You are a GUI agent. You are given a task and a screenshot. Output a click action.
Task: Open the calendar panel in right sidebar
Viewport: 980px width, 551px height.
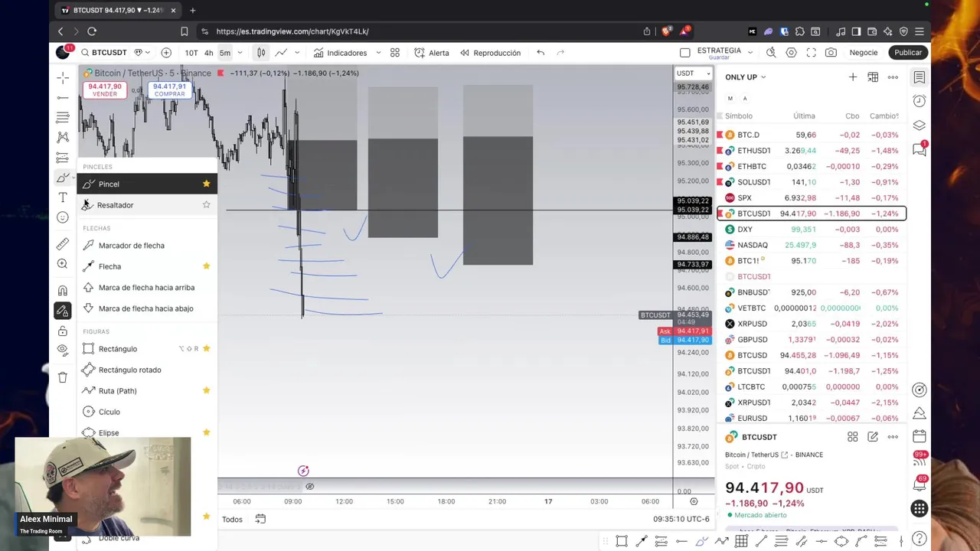(x=920, y=436)
